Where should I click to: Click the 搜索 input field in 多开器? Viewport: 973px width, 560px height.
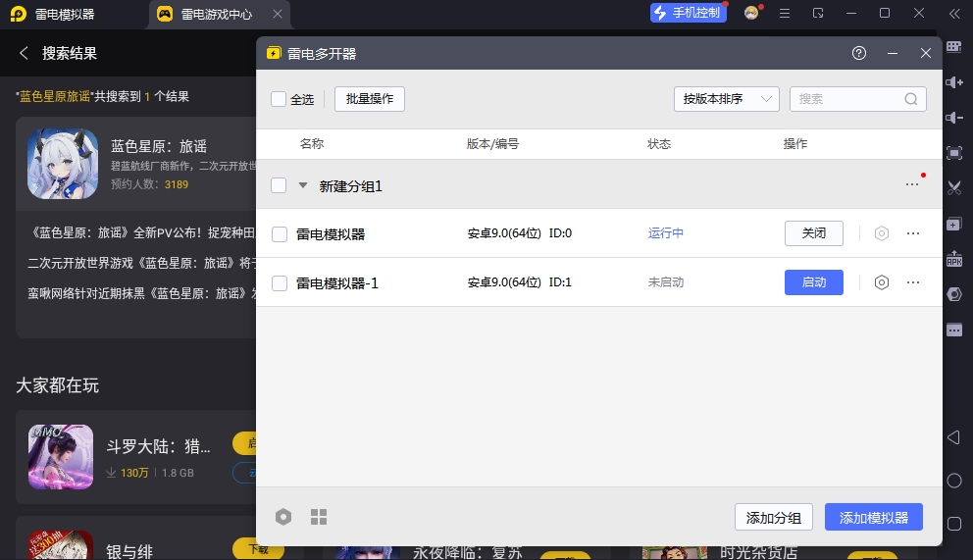pos(857,99)
